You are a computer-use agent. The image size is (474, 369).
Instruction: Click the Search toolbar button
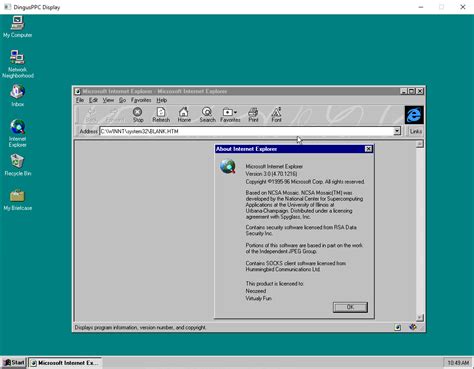click(x=207, y=115)
